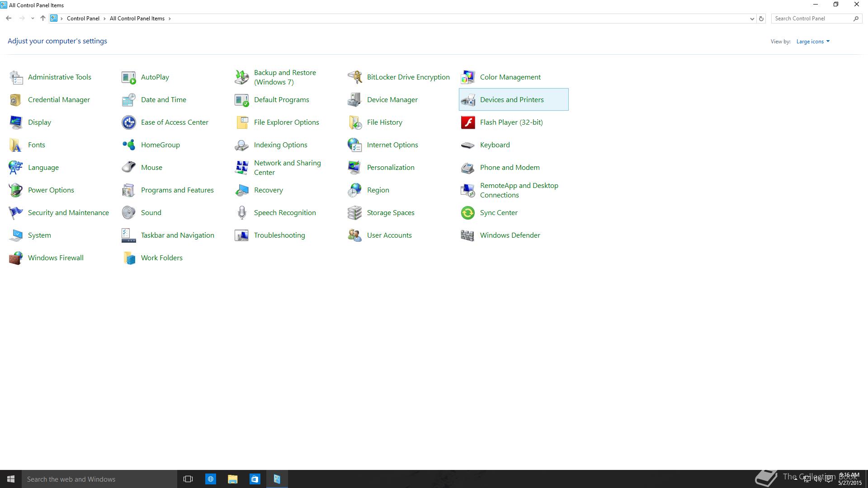Screen dimensions: 868x488
Task: Open the Fonts link
Action: pyautogui.click(x=37, y=145)
